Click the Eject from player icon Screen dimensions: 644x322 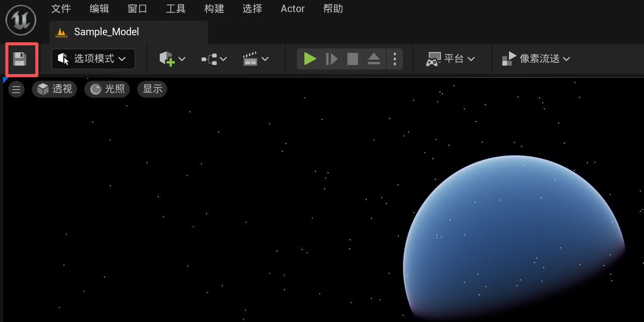coord(373,59)
